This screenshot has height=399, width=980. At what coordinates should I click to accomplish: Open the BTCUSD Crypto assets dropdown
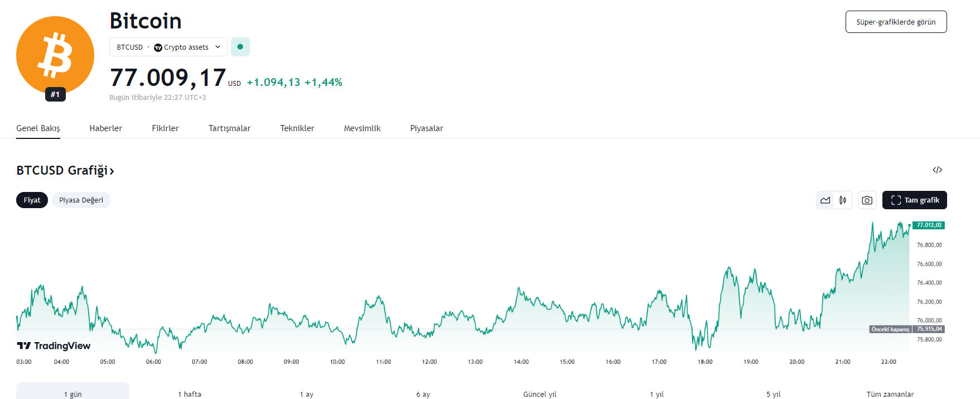coord(168,47)
